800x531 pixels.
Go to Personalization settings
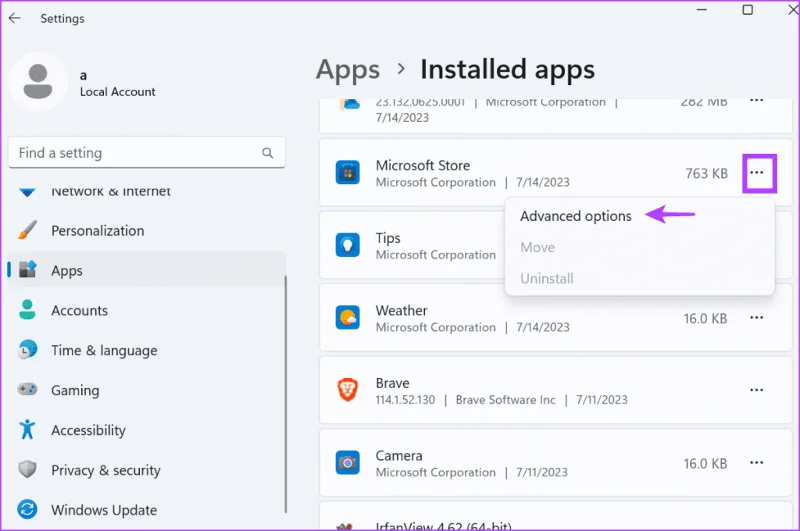coord(146,230)
